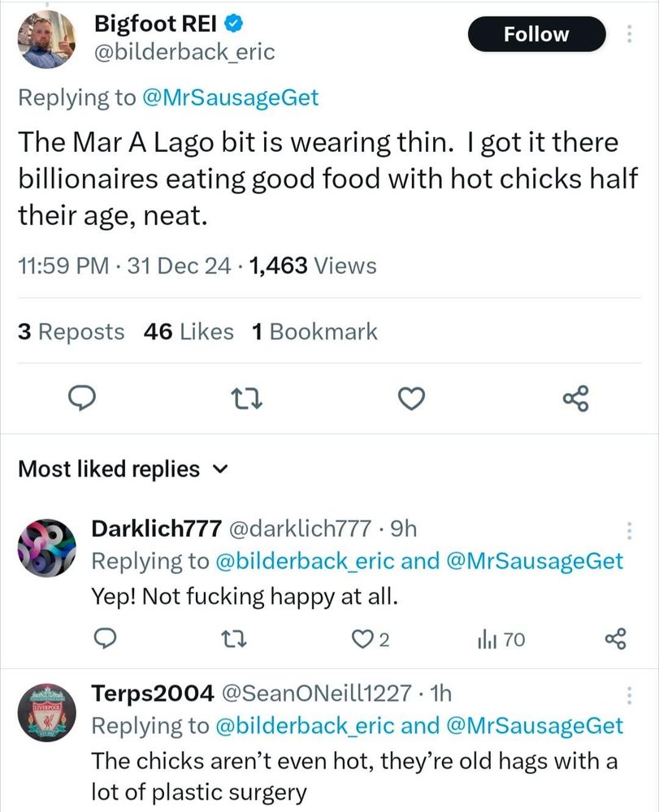Screen dimensions: 659x812
Task: Share the Bigfoot REI main tweet
Action: 574,398
